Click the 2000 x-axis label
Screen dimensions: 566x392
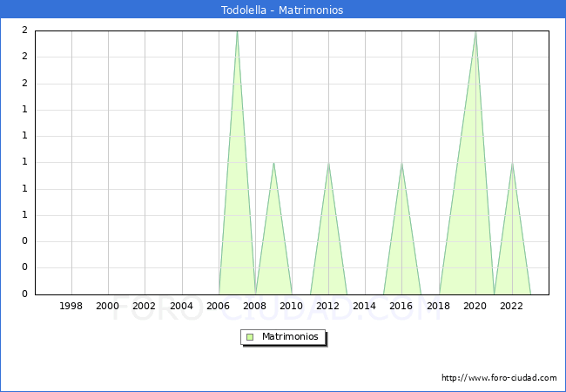[x=108, y=306]
